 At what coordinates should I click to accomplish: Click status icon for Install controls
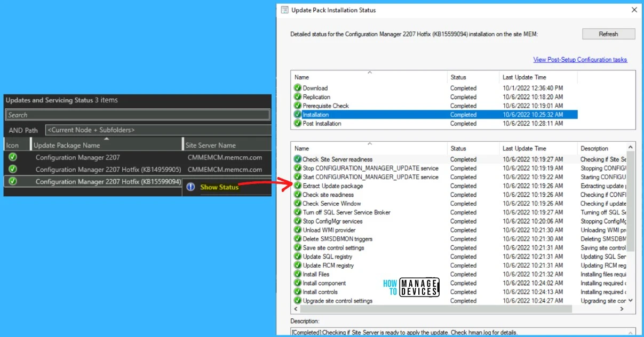click(297, 292)
